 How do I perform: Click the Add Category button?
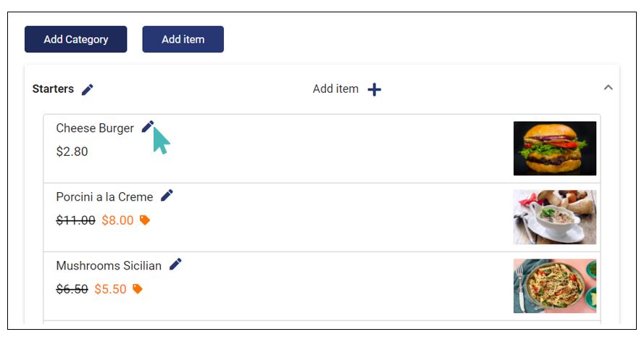[76, 39]
